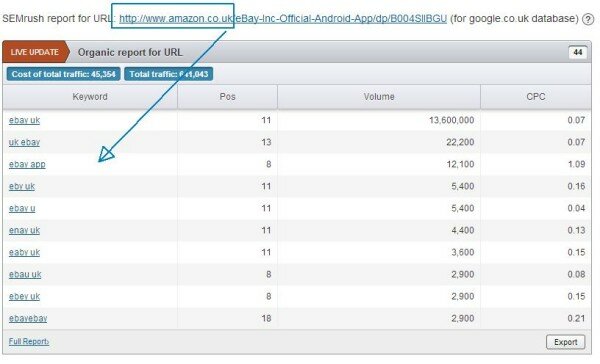This screenshot has height=364, width=600.
Task: Sort by the CPC column header
Action: click(x=536, y=97)
